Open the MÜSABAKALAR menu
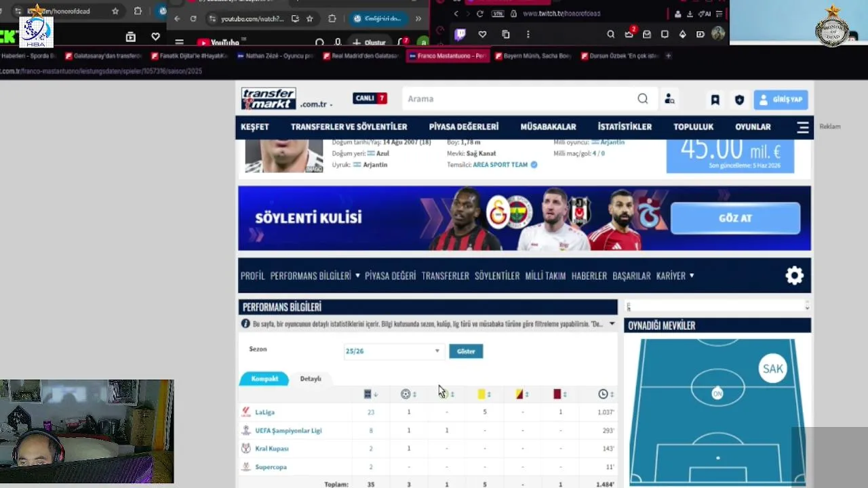The width and height of the screenshot is (868, 488). (x=548, y=127)
